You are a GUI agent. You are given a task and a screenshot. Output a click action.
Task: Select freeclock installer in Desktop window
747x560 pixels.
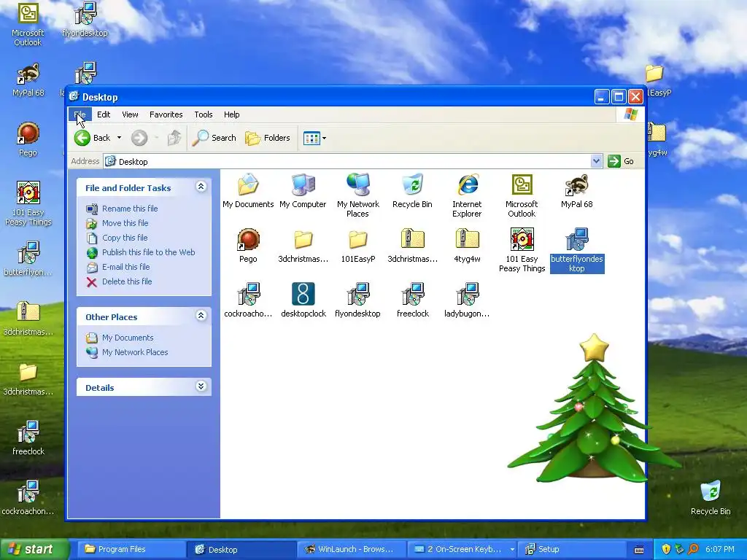pos(413,300)
